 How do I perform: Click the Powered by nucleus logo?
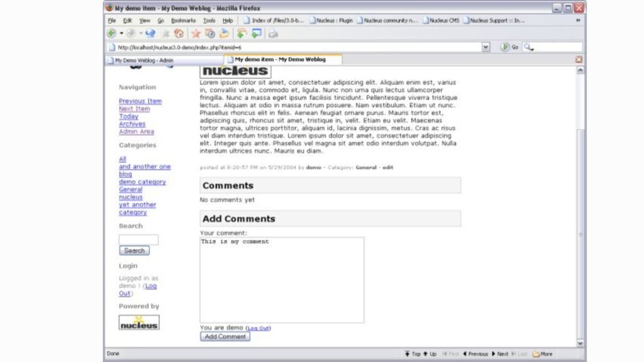139,322
